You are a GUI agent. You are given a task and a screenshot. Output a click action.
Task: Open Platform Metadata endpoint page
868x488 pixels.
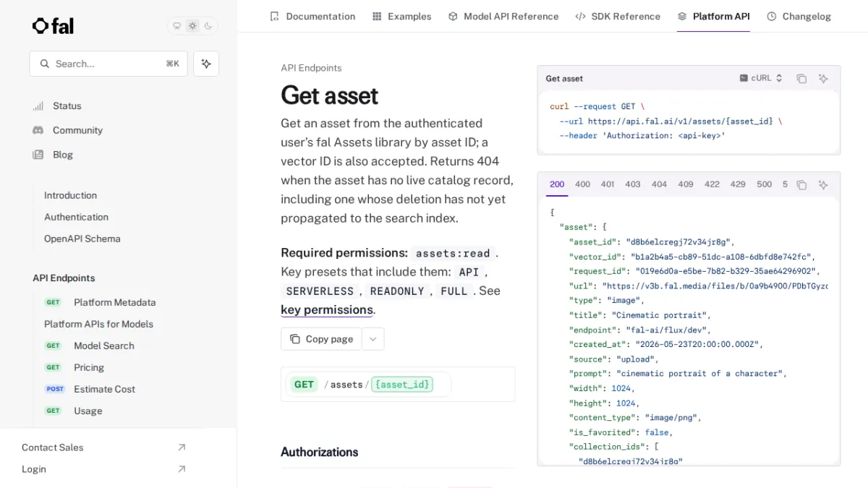click(114, 302)
